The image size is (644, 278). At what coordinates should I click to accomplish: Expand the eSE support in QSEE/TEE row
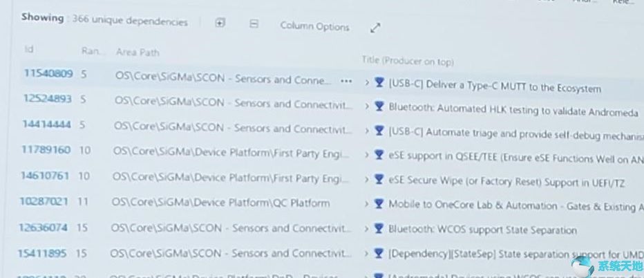coord(367,155)
